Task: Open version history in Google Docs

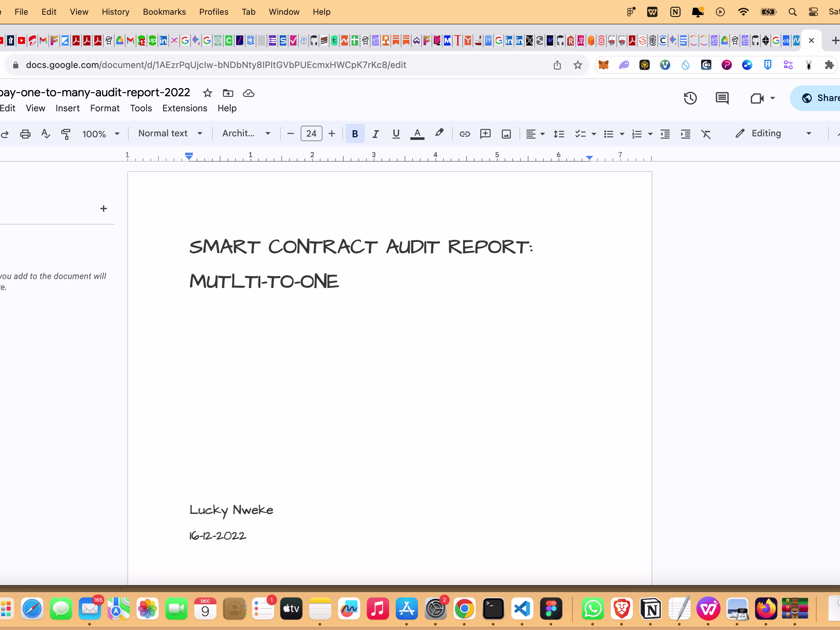Action: pyautogui.click(x=690, y=98)
